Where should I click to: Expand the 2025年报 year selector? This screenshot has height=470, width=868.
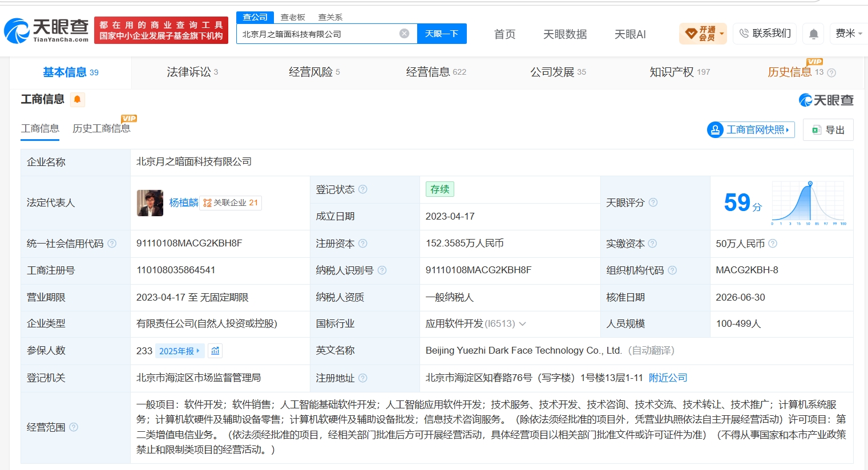click(179, 351)
